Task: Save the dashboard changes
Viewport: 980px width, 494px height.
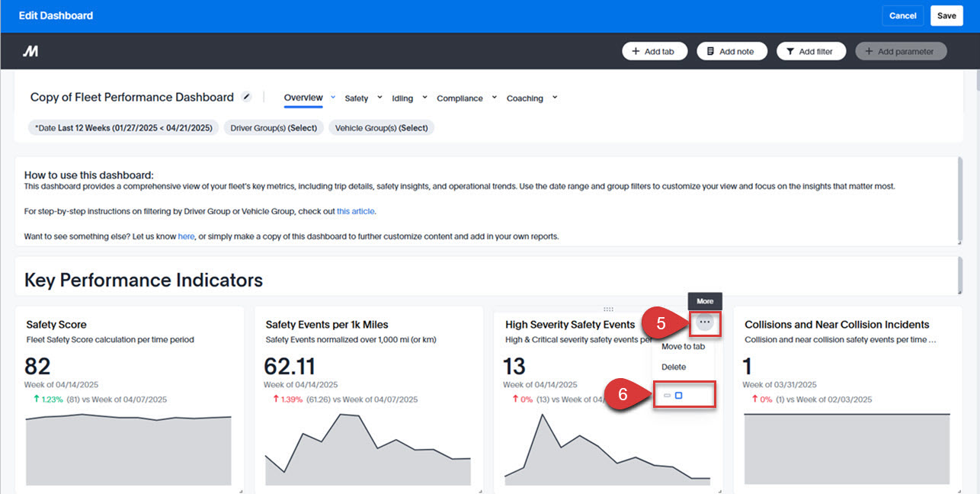Action: [x=946, y=16]
